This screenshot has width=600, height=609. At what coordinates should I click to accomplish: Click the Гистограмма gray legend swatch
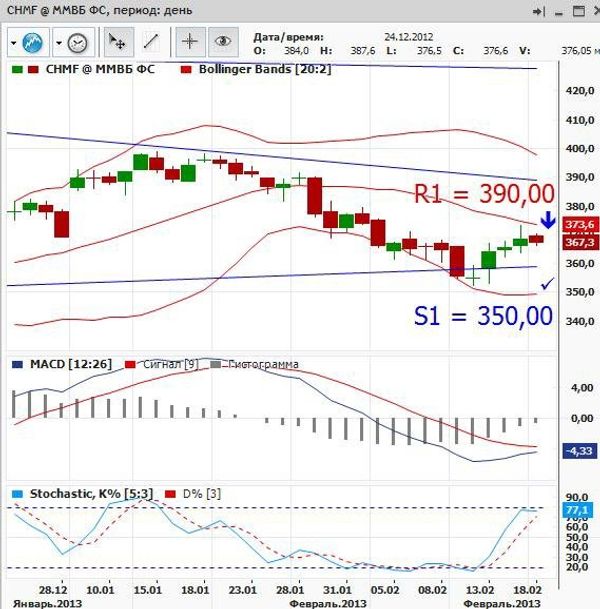pos(216,365)
